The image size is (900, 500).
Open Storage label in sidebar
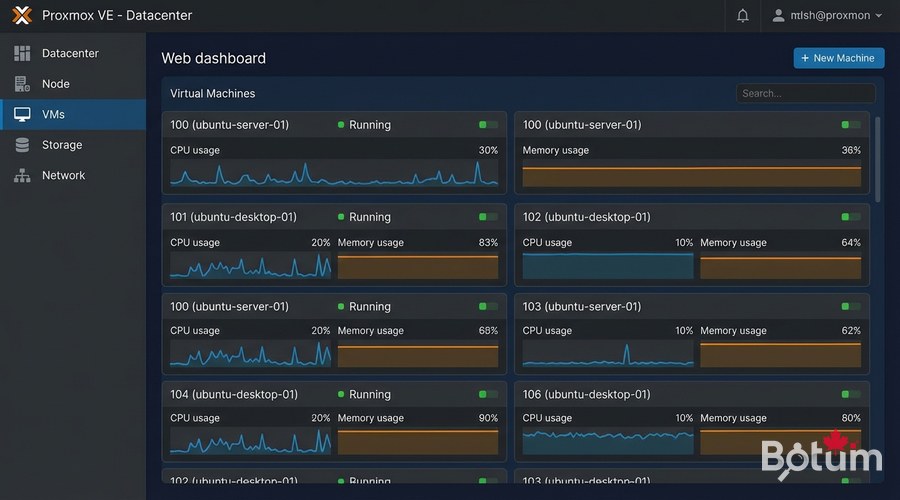click(x=62, y=145)
